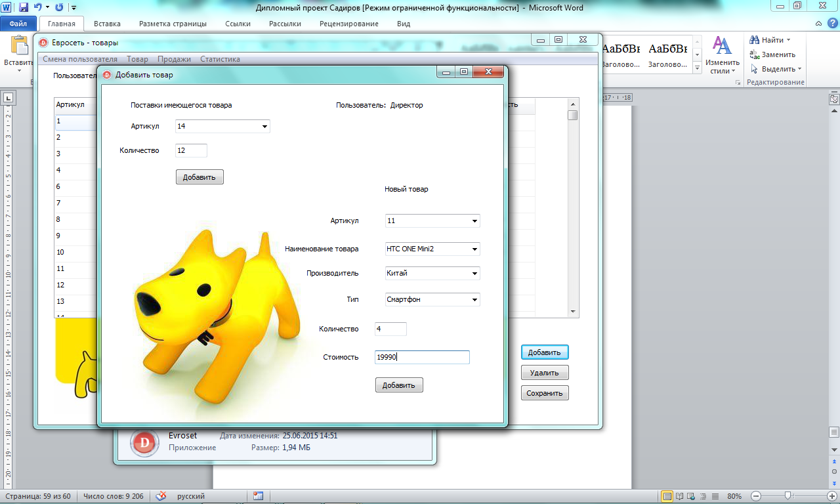Viewport: 840px width, 504px height.
Task: Click the zoom out minus button
Action: [x=756, y=496]
